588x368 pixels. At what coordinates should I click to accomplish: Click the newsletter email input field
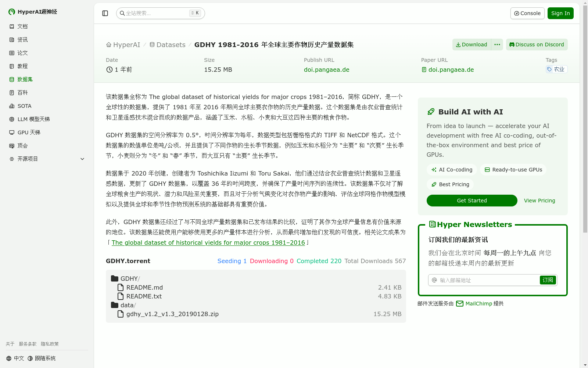point(489,280)
